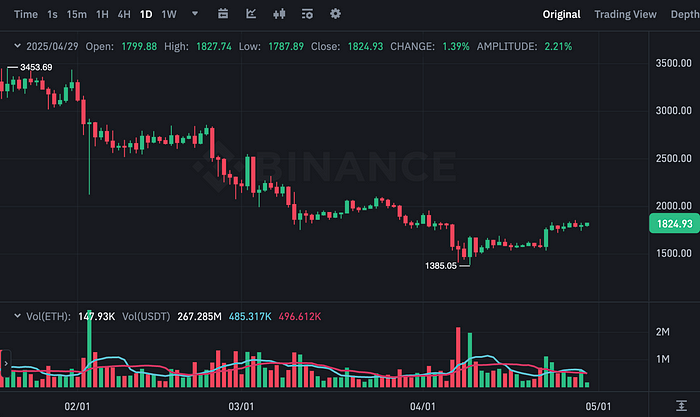Click the date 2025/04/29 text
This screenshot has width=700, height=417.
point(52,46)
